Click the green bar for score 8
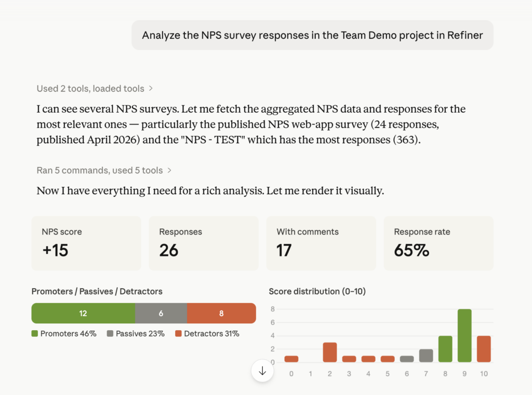Viewport: 532px width, 395px height. (445, 349)
